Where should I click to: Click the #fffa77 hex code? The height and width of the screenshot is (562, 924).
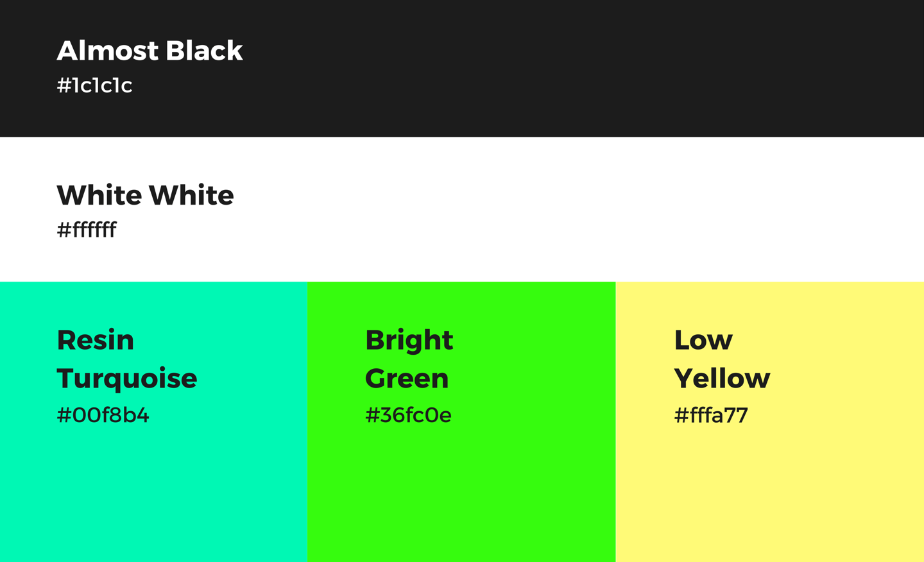[711, 415]
